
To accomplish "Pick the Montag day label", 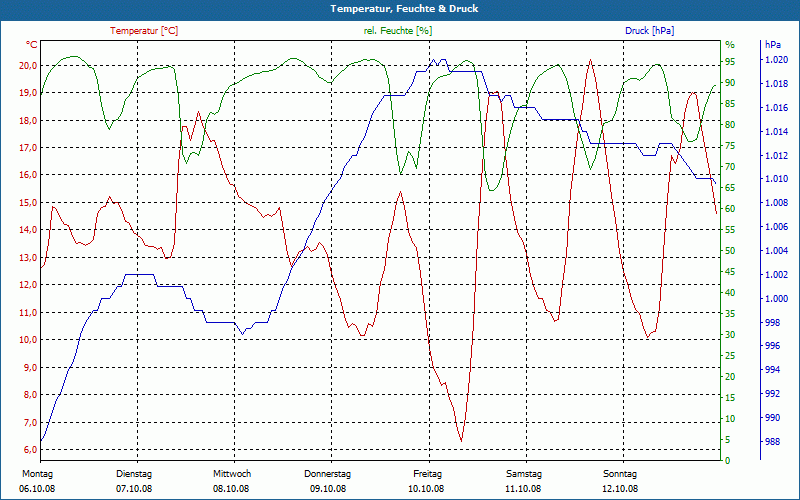I will [x=37, y=474].
